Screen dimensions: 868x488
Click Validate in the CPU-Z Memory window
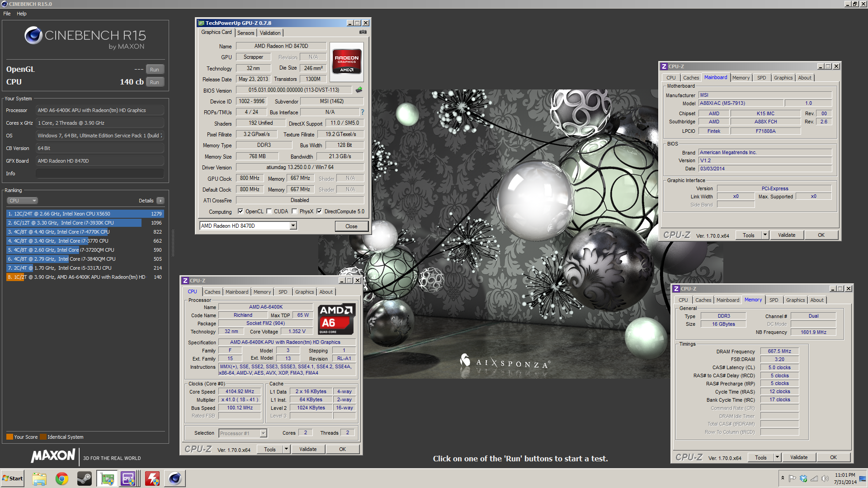coord(799,457)
